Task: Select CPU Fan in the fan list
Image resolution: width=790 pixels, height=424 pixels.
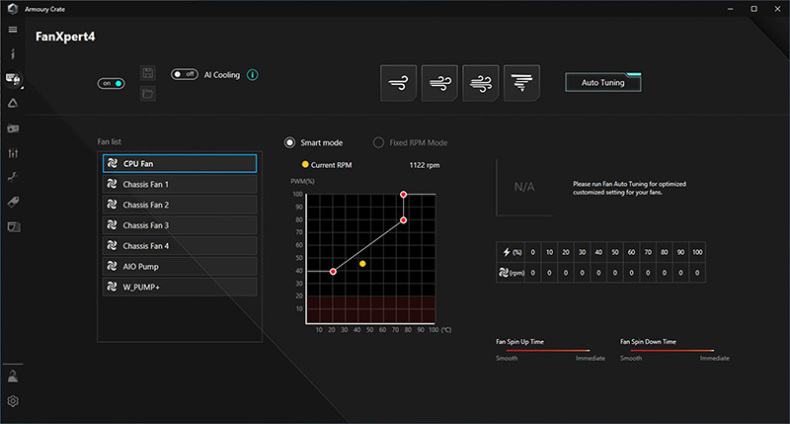Action: [180, 164]
